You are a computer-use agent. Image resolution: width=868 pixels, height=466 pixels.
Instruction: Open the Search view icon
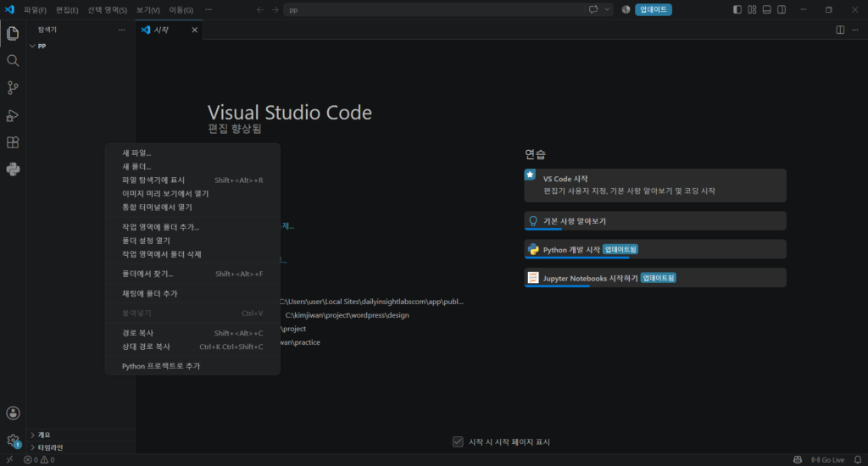13,61
